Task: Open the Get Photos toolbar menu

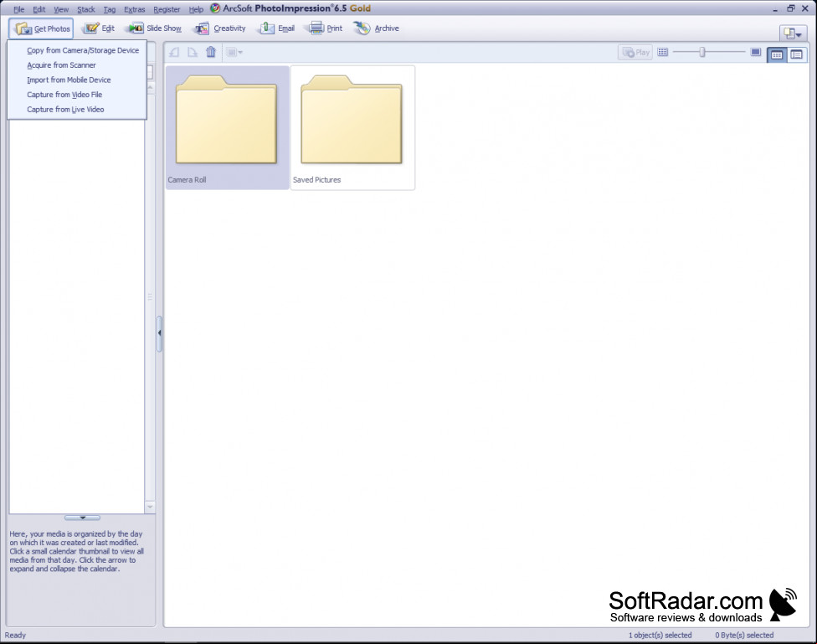Action: (x=41, y=28)
